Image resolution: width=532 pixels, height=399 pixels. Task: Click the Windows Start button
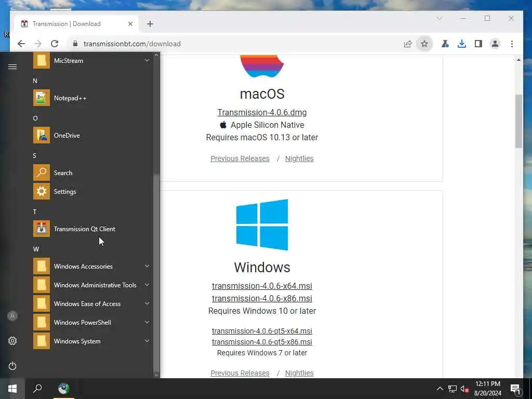12,389
